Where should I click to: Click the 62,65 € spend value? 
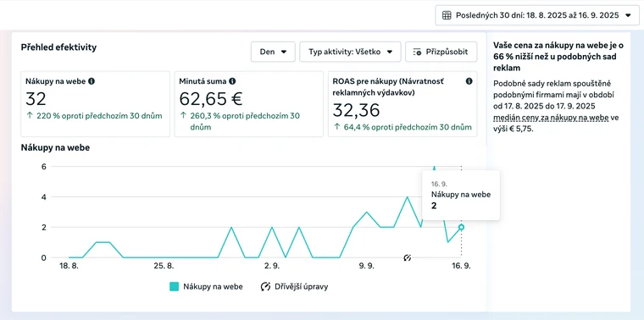tap(211, 99)
